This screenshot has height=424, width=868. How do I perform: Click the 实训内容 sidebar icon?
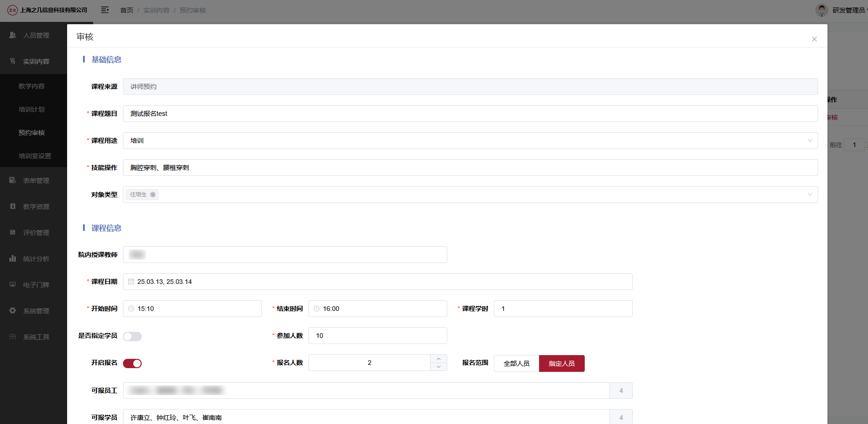coord(13,61)
